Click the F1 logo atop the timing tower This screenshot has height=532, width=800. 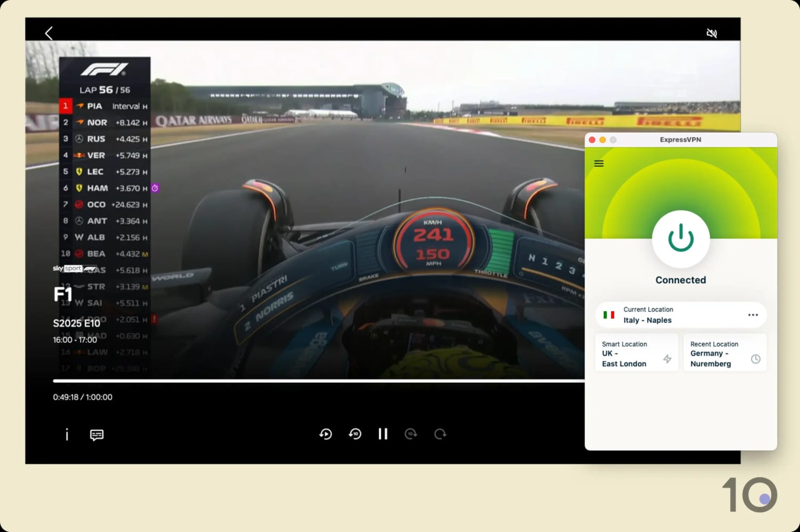tap(105, 69)
